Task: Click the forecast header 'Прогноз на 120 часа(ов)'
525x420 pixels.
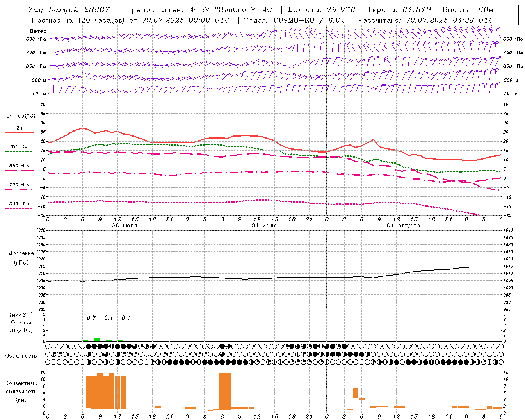Action: [79, 20]
